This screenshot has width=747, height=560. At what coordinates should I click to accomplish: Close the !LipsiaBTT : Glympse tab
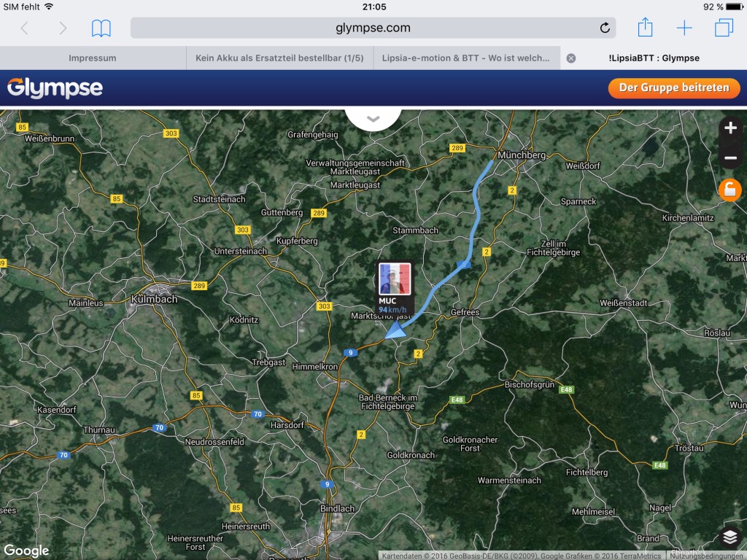tap(571, 58)
